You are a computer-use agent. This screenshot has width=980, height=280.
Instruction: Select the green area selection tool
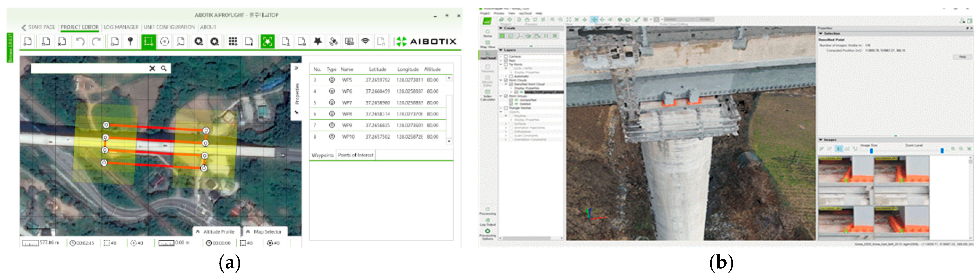point(148,41)
